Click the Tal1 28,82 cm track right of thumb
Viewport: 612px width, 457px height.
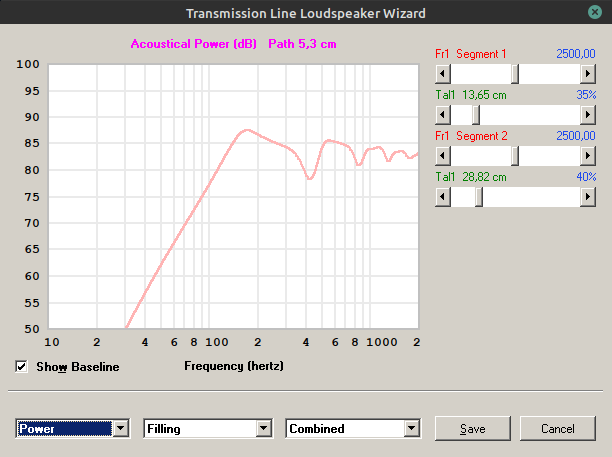click(x=532, y=197)
